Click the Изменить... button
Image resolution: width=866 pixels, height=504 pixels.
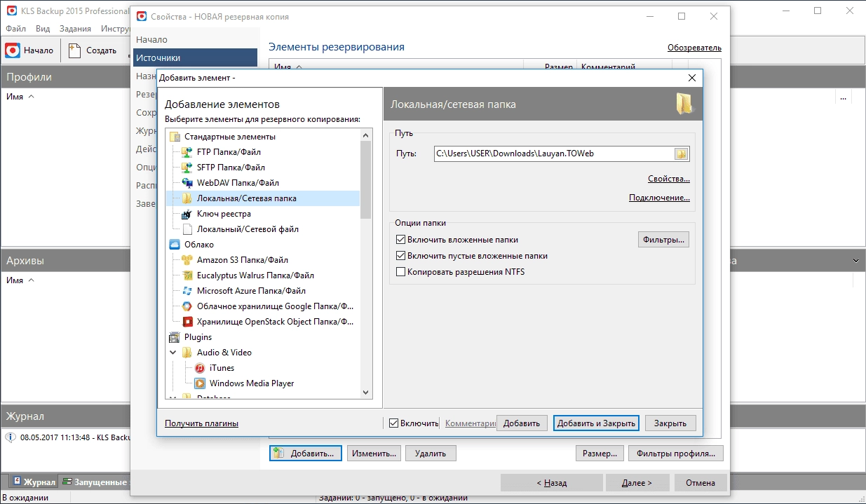coord(374,454)
